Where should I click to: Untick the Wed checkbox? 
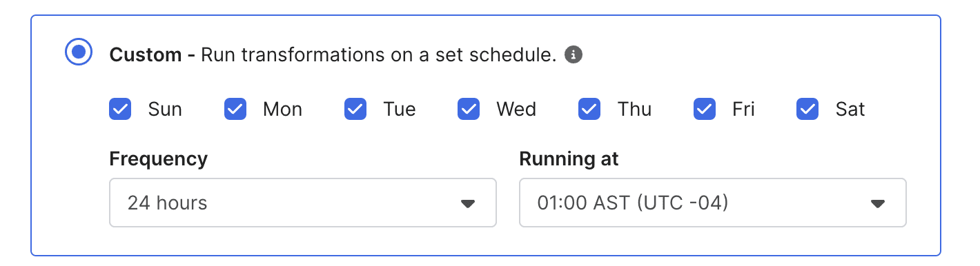click(469, 109)
